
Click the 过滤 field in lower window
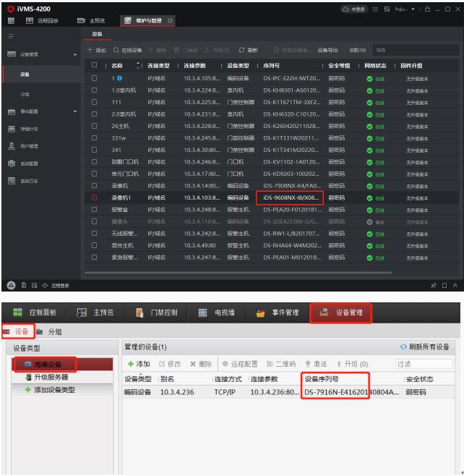[x=424, y=364]
